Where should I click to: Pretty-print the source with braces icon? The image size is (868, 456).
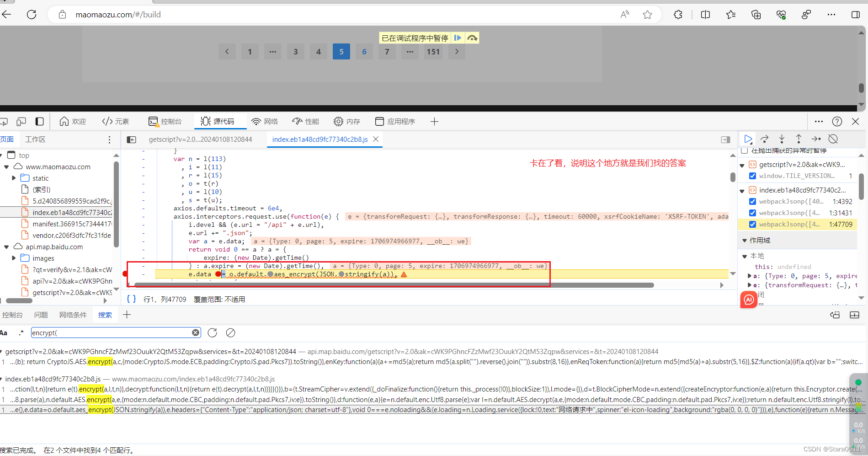[x=131, y=299]
